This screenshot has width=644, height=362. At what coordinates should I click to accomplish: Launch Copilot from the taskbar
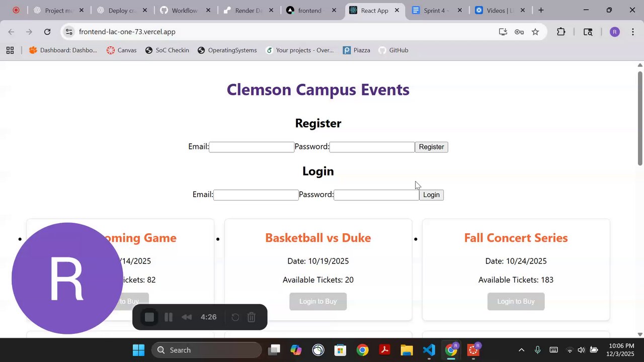click(296, 350)
